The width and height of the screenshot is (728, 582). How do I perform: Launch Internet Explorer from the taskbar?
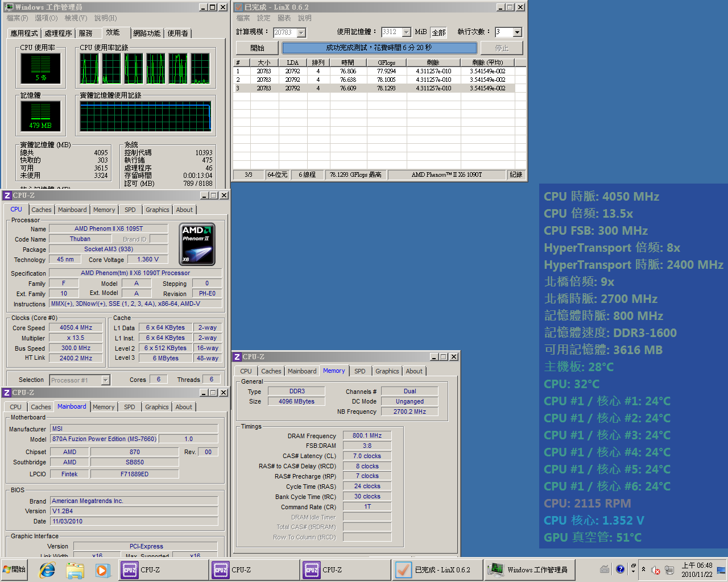tap(47, 569)
